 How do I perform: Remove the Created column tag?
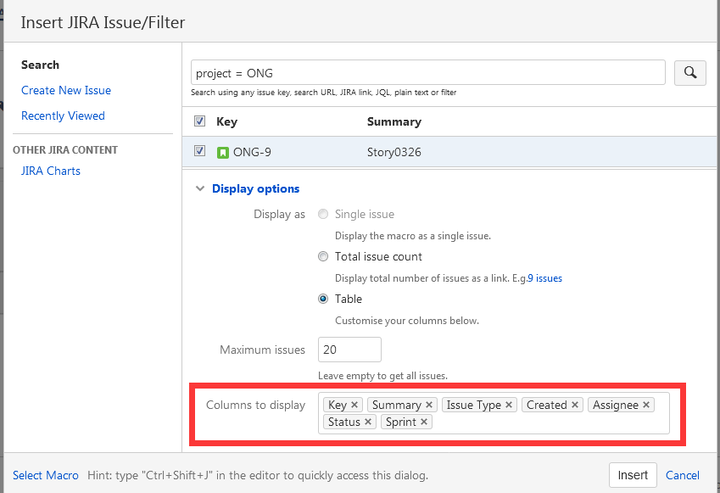575,405
